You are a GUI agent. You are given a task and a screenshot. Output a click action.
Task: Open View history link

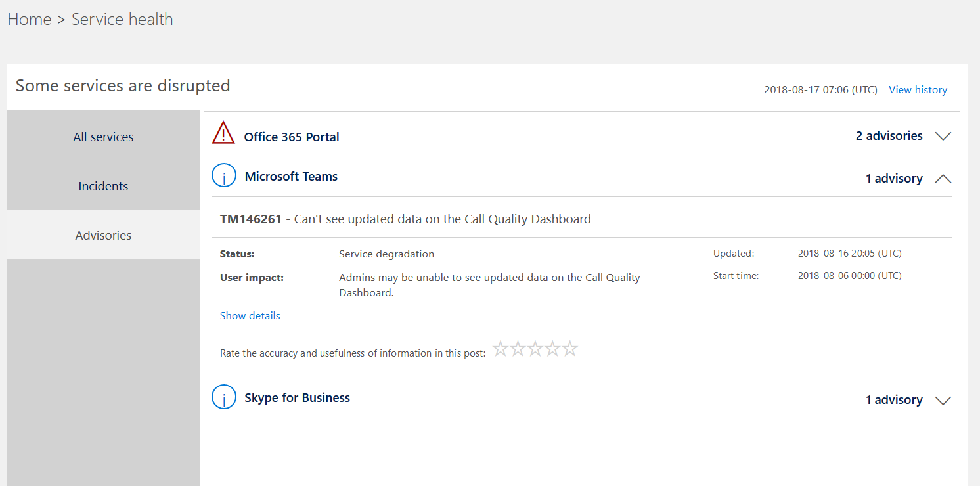pyautogui.click(x=918, y=89)
